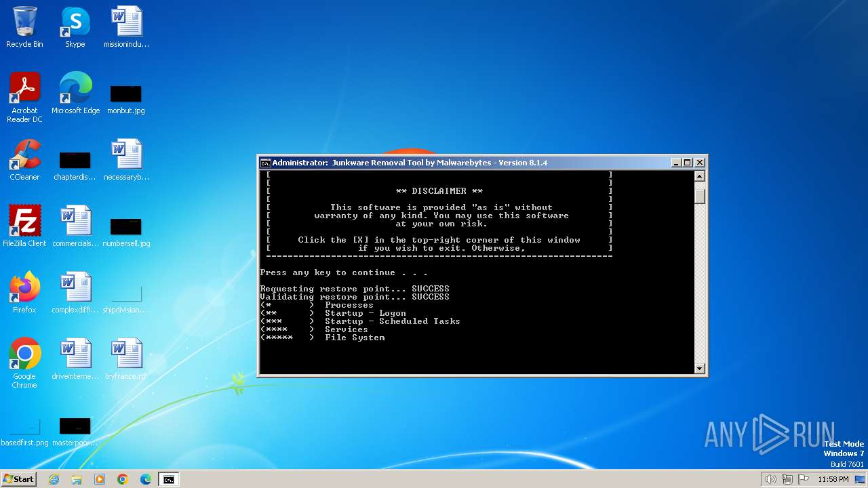Open Windows Explorer from the taskbar
This screenshot has width=868, height=488.
click(77, 479)
